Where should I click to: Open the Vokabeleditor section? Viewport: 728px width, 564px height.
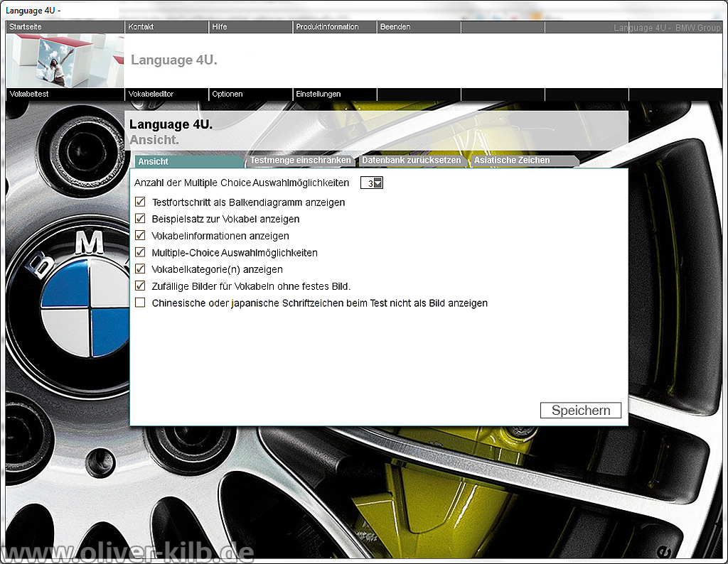[x=166, y=94]
